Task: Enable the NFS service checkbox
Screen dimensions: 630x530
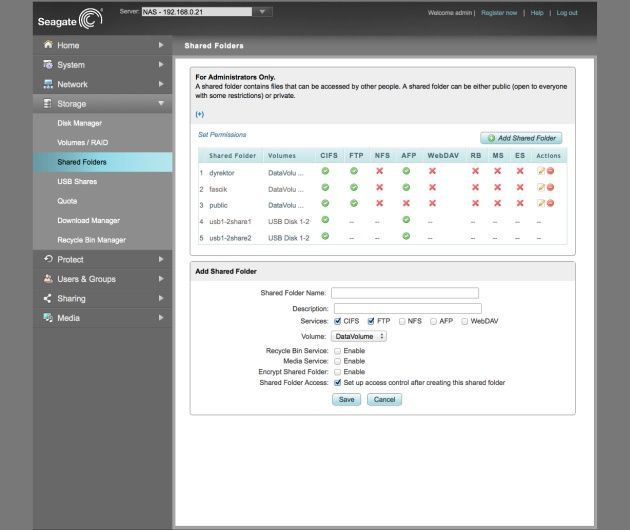Action: [x=402, y=321]
